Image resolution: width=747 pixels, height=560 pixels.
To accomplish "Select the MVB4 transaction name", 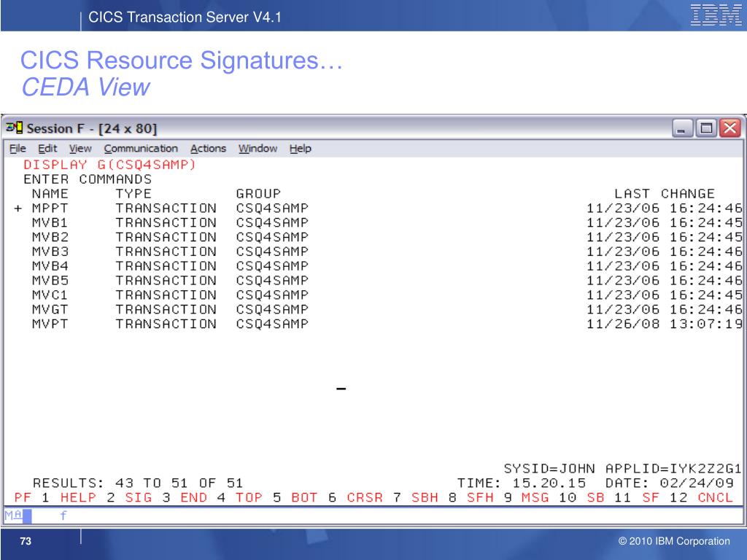I will pos(50,266).
